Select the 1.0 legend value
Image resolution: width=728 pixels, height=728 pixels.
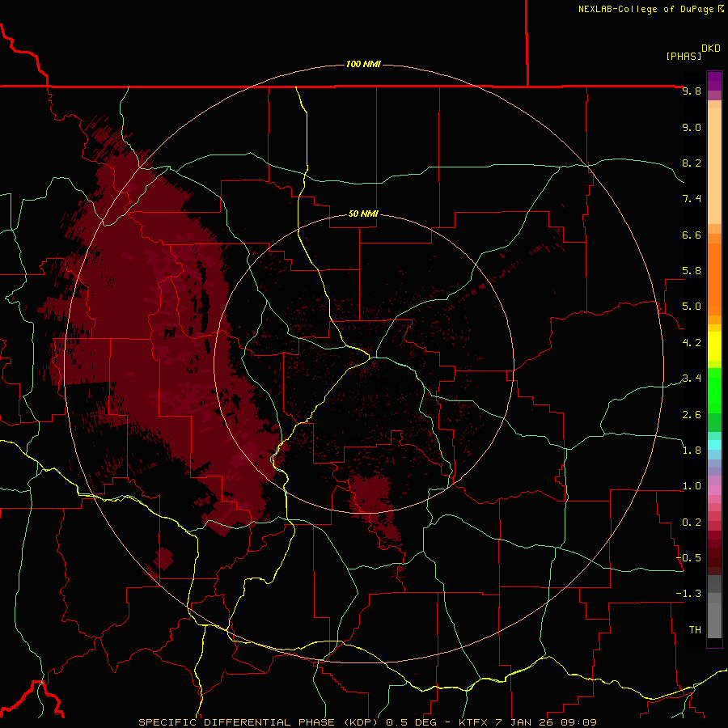pyautogui.click(x=692, y=486)
